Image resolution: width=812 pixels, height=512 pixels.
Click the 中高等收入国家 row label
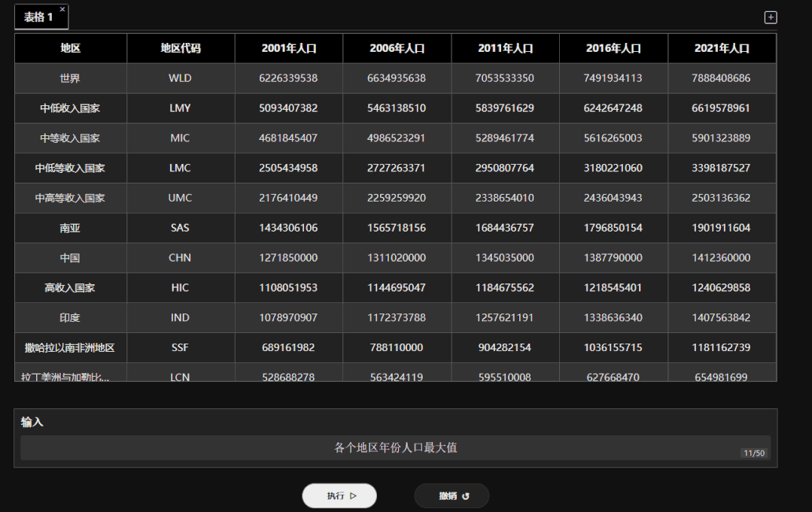pos(71,198)
